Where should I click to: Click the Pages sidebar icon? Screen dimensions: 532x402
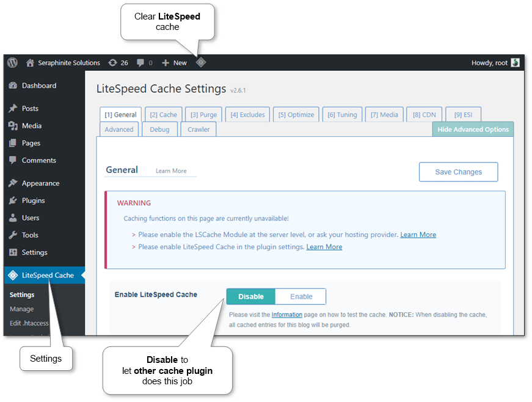tap(13, 143)
